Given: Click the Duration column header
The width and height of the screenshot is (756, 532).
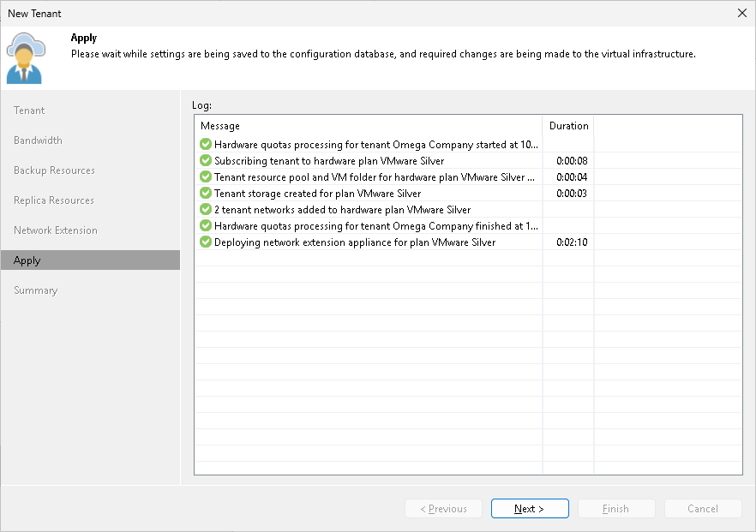Looking at the screenshot, I should coord(568,124).
